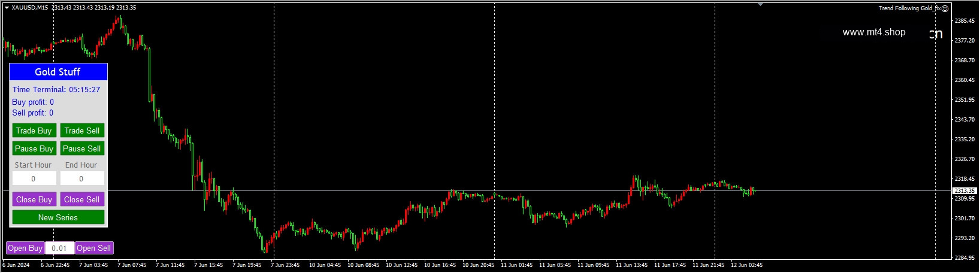The width and height of the screenshot is (980, 273).
Task: Click the 12 Jun 02:45 time label
Action: [x=746, y=265]
